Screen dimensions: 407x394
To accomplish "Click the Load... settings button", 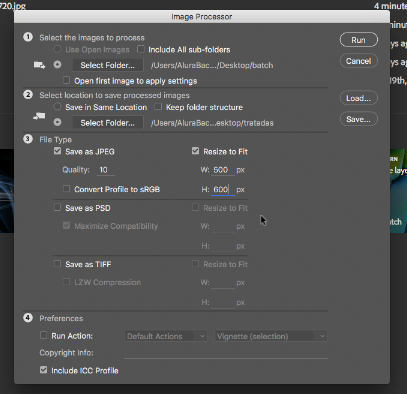I will coord(359,98).
